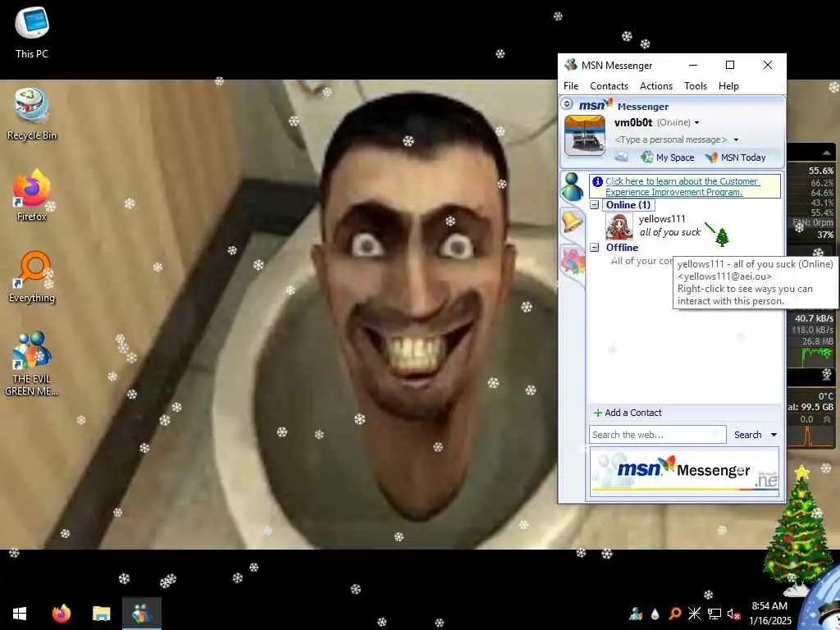Screen dimensions: 840x630
Task: Open the e-mail inbox envelope icon
Action: click(621, 157)
